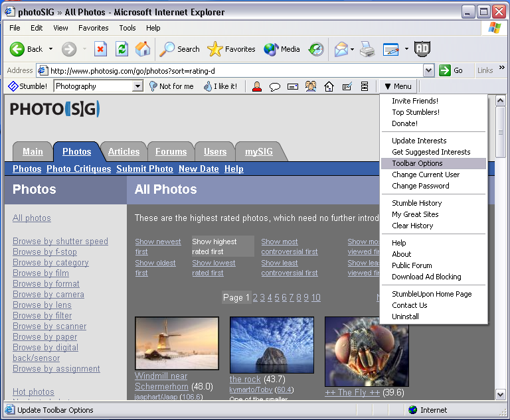Click the Home house icon in IE toolbar

click(x=143, y=49)
